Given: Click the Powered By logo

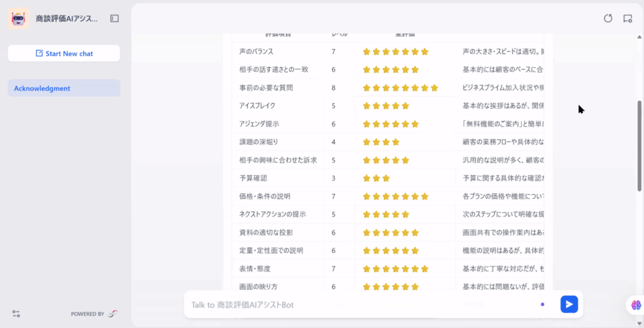Looking at the screenshot, I should click(x=113, y=314).
